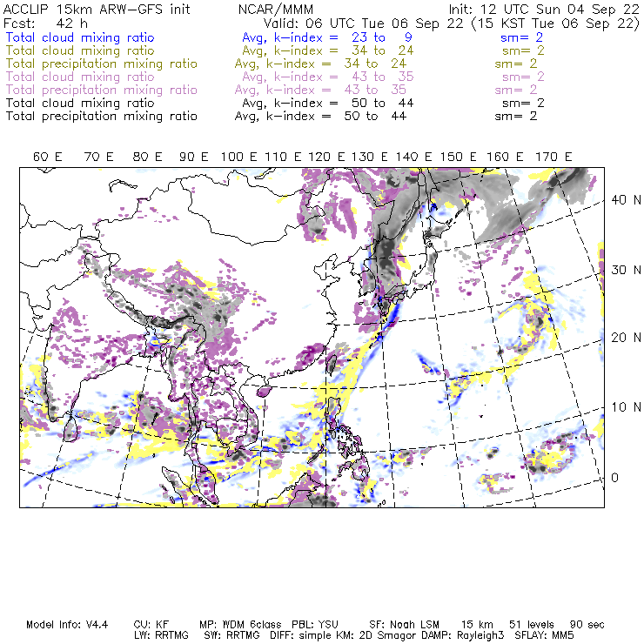This screenshot has width=644, height=644.
Task: Click blue 'sm= 2' smoothing value
Action: tap(522, 37)
